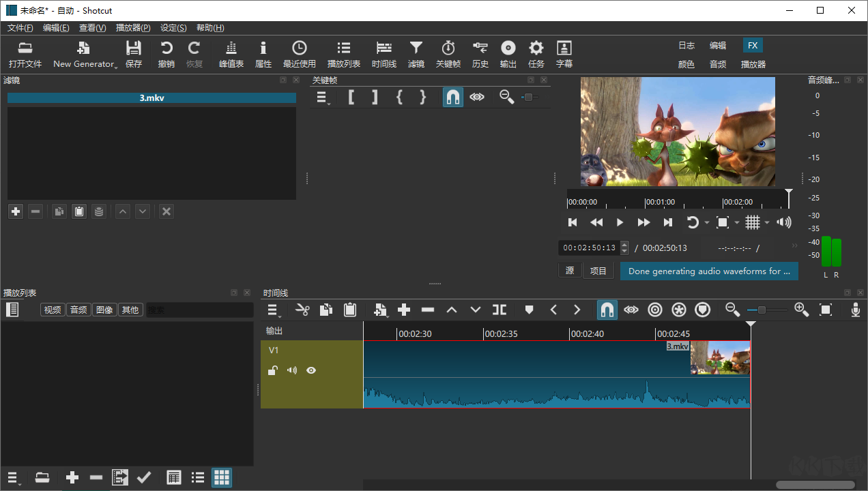The image size is (868, 491).
Task: Switch to the 日志 layout
Action: [686, 46]
